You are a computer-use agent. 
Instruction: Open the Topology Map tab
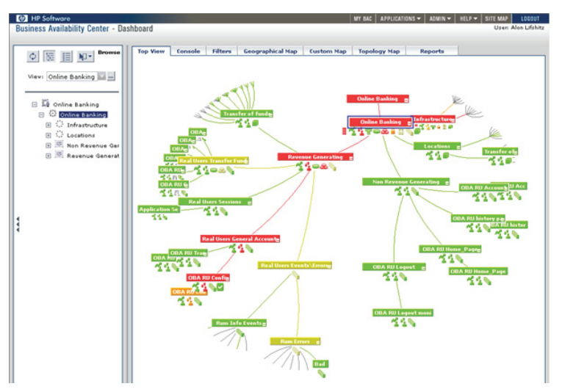(379, 51)
